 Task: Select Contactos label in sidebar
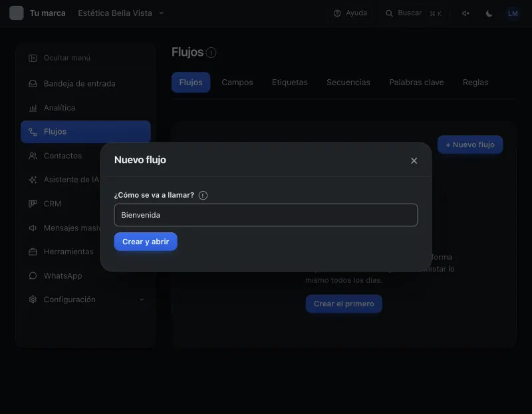click(63, 156)
